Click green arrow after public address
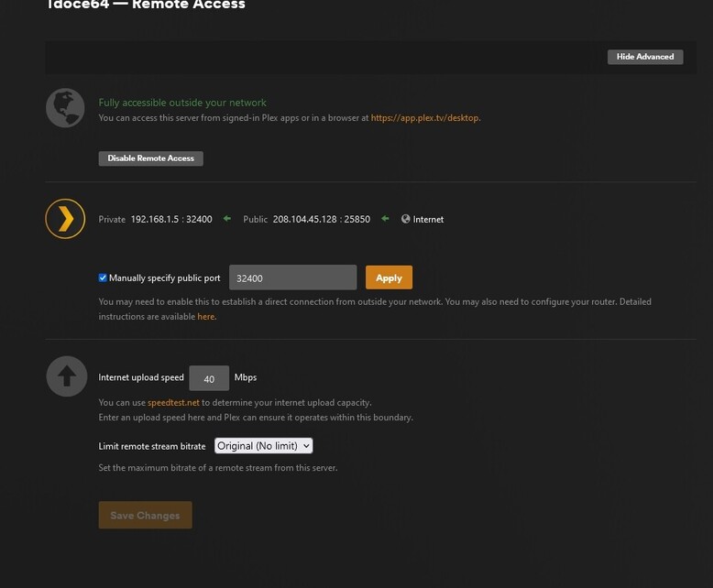This screenshot has width=713, height=588. [385, 219]
